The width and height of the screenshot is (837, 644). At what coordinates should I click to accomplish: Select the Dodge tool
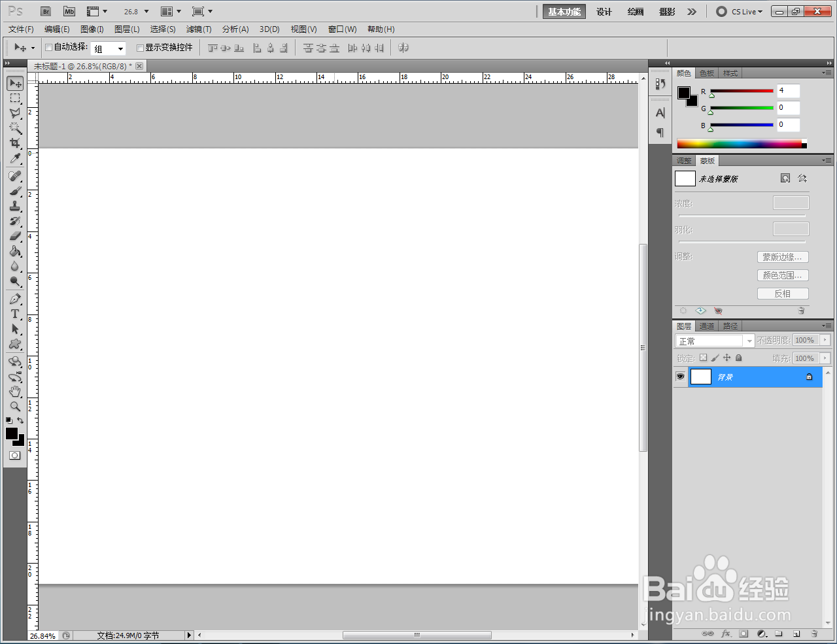[x=15, y=281]
